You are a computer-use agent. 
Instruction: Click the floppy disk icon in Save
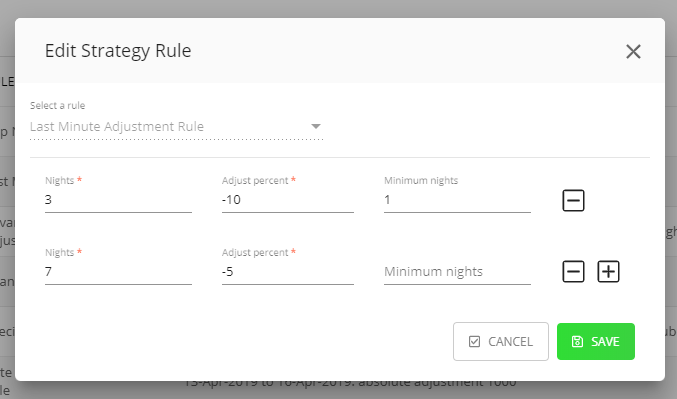577,342
